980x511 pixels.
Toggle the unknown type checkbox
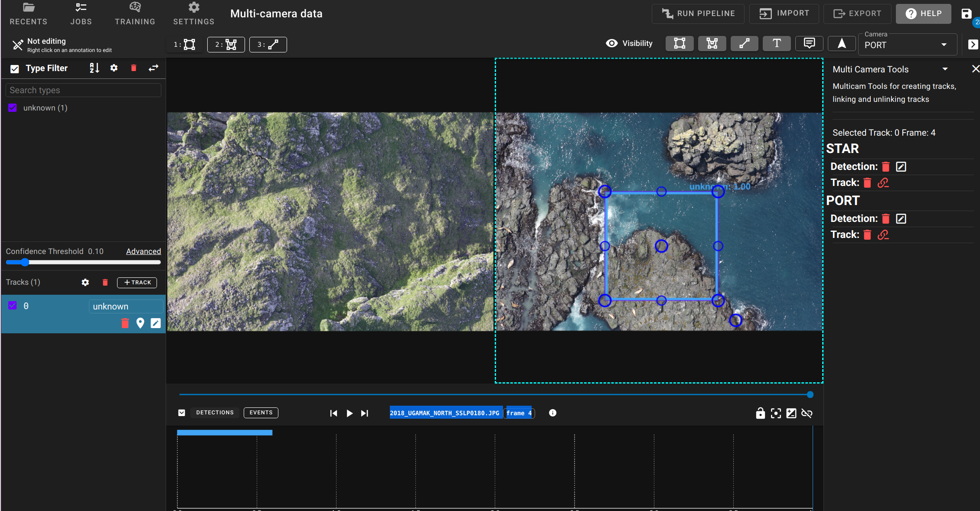tap(13, 108)
